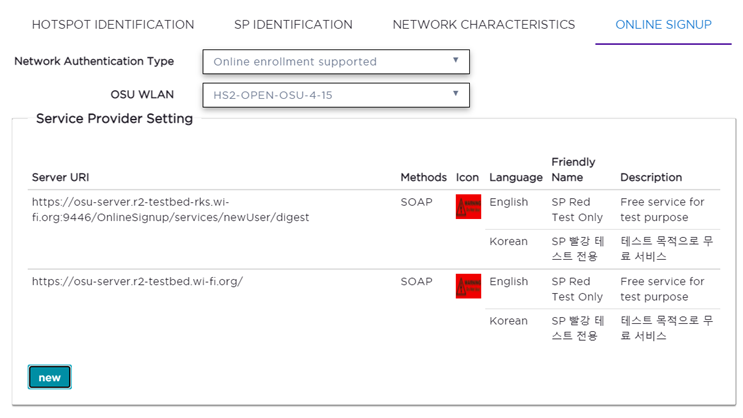Open the SP Identification tab
The image size is (743, 418).
(293, 24)
